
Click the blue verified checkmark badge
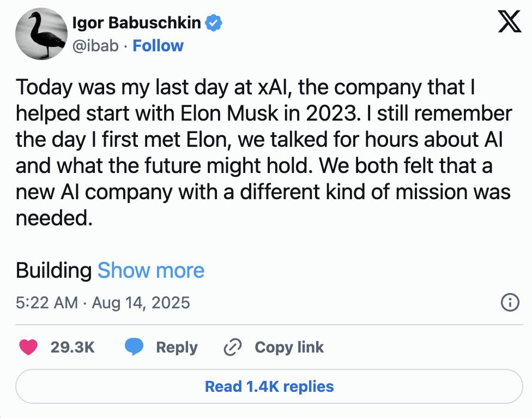pos(213,23)
